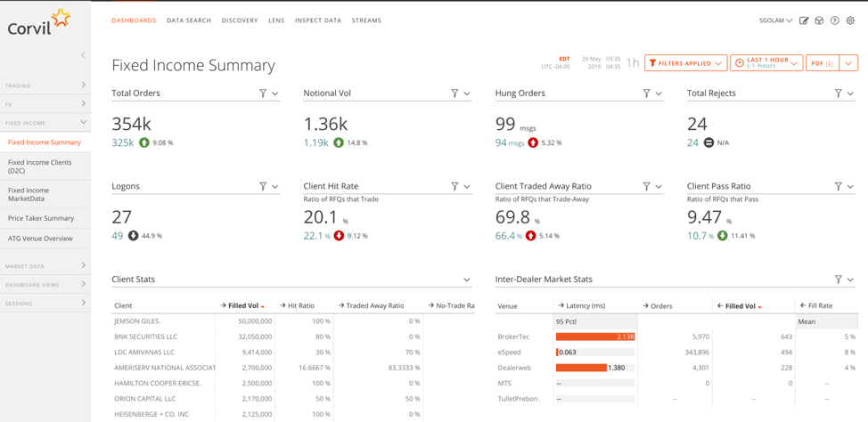Image resolution: width=868 pixels, height=422 pixels.
Task: Click red up arrow under Hung Orders
Action: [x=533, y=142]
